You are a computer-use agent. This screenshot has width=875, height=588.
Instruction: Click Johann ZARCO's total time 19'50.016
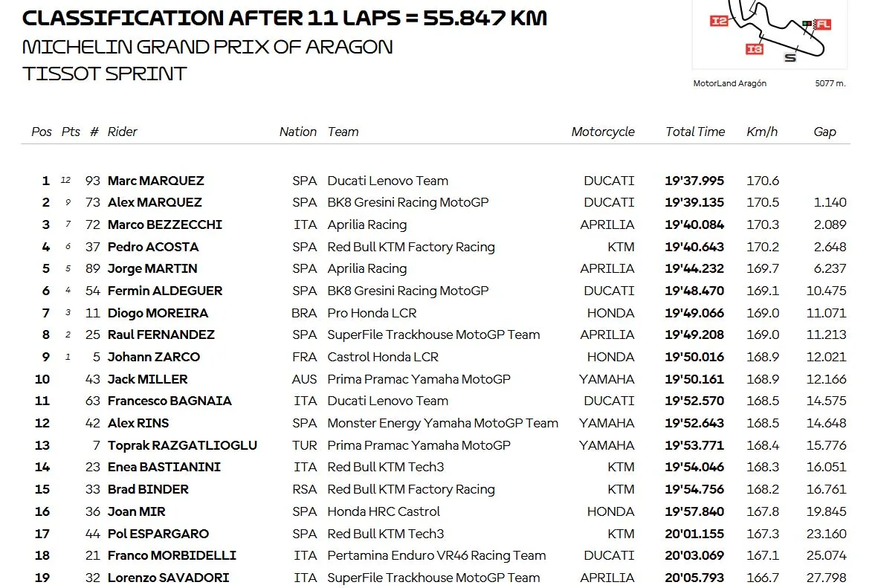[694, 357]
